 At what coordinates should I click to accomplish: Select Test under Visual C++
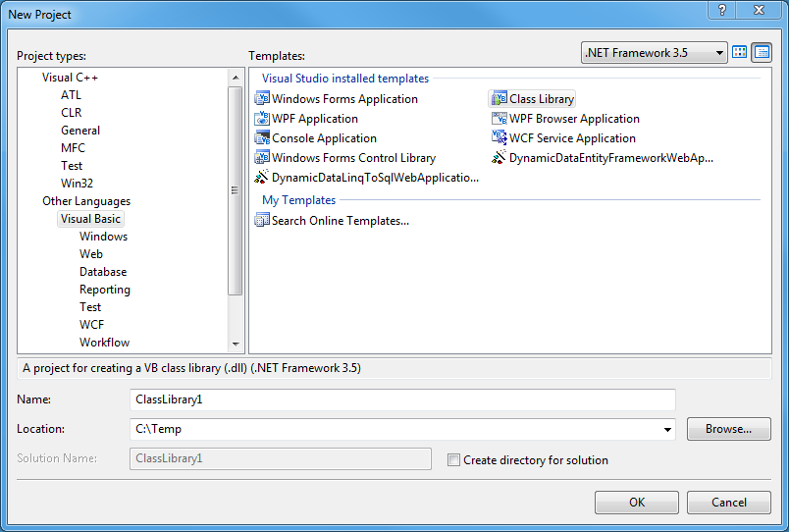pyautogui.click(x=72, y=166)
